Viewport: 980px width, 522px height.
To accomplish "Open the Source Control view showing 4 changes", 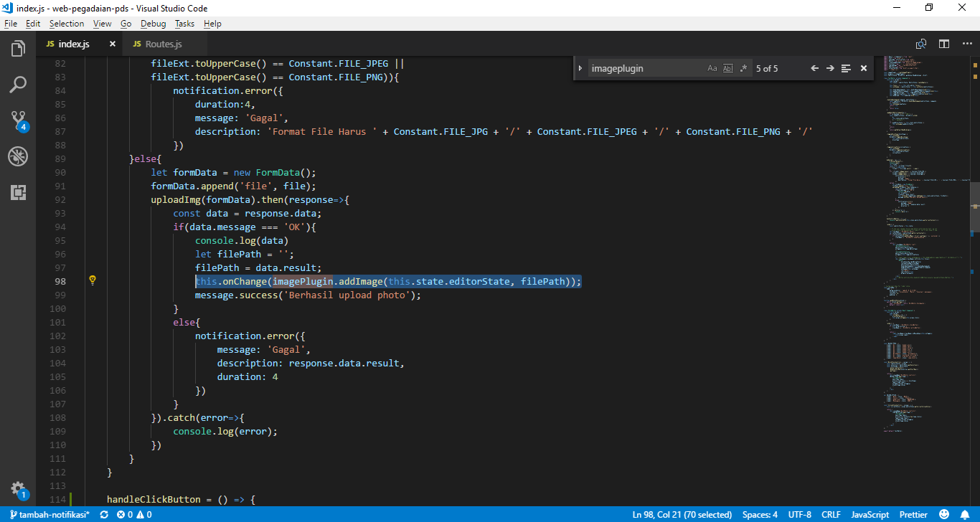I will coord(17,119).
